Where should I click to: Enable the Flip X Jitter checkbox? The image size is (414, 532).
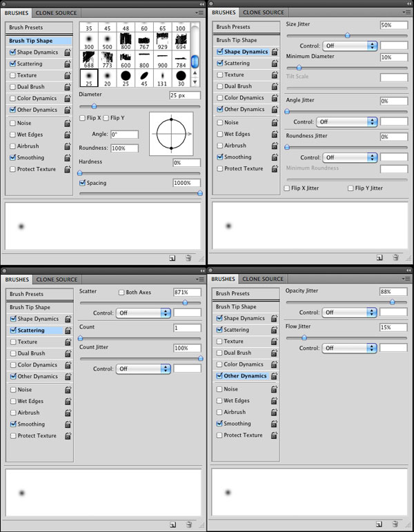pos(287,188)
